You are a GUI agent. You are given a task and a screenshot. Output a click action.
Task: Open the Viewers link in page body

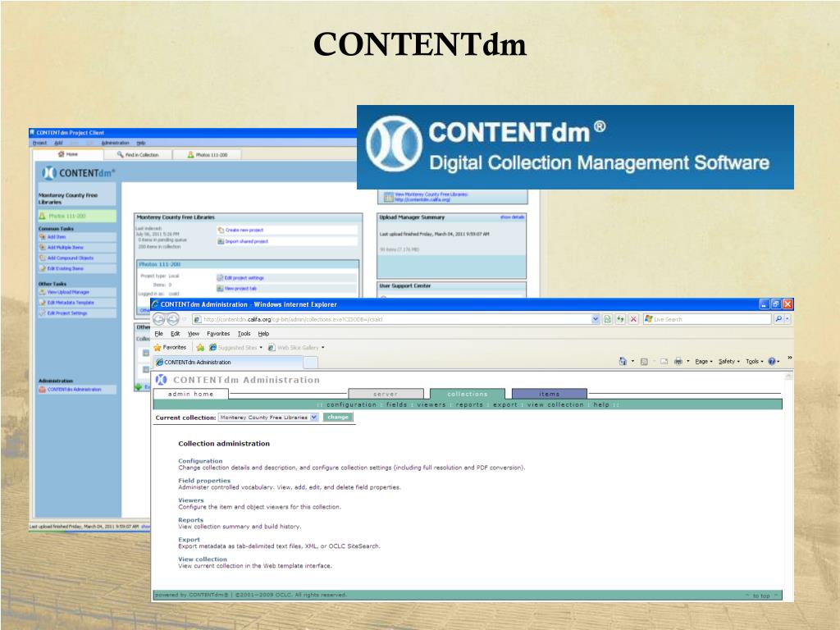pos(191,500)
